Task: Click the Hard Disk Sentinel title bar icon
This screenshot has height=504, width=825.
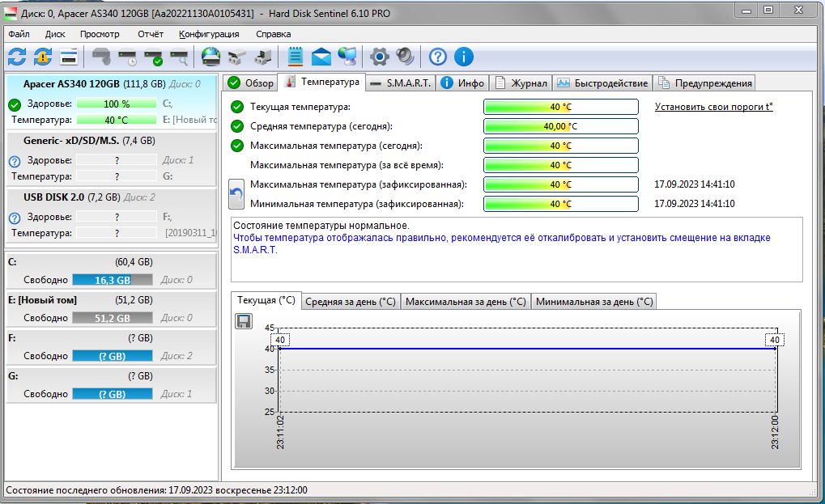Action: (x=11, y=13)
